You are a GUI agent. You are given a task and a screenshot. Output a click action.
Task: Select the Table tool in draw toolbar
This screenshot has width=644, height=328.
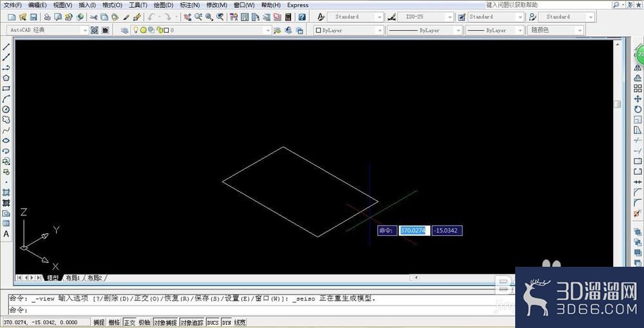(x=6, y=224)
